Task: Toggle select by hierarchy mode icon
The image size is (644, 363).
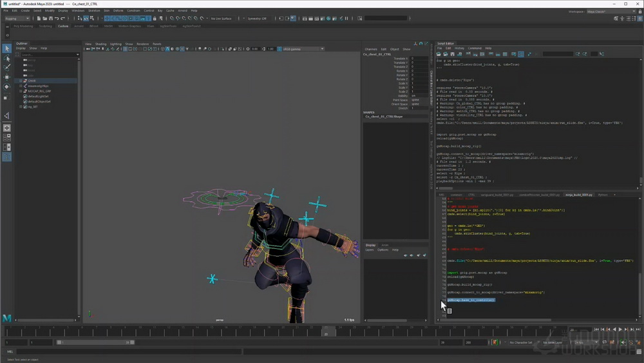Action: 79,19
